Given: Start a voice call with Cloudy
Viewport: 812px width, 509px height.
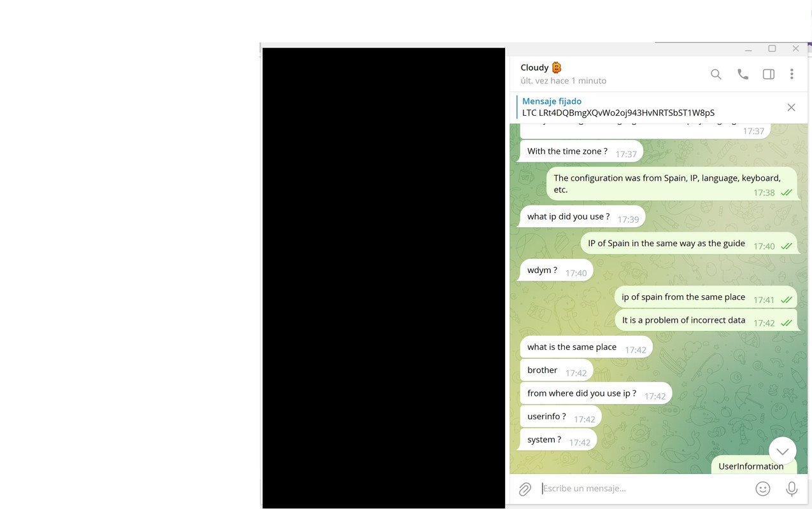Looking at the screenshot, I should point(743,74).
